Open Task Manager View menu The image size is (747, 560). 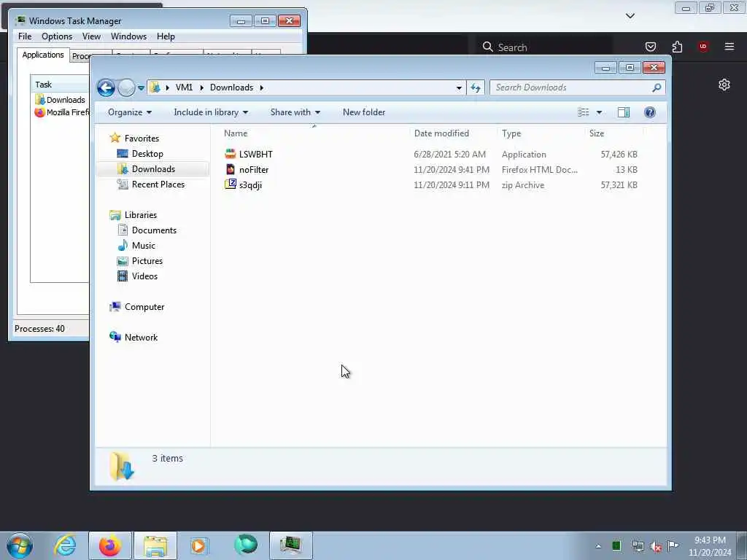[91, 36]
